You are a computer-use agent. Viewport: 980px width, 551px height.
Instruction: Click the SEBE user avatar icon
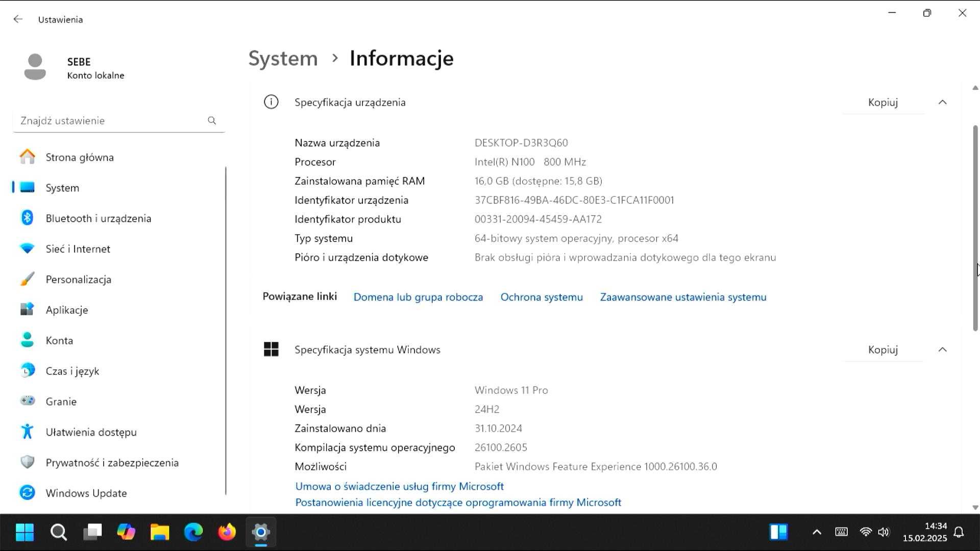click(x=35, y=67)
